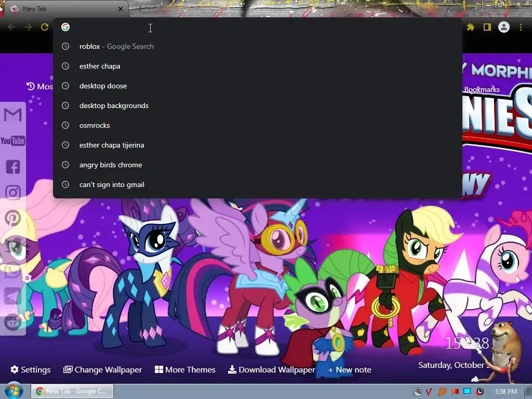Open Telegram from the sidebar
532x399 pixels.
click(x=13, y=296)
